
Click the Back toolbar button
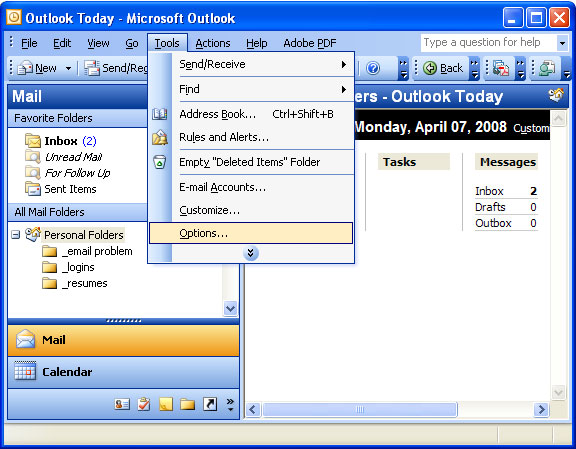(x=443, y=68)
